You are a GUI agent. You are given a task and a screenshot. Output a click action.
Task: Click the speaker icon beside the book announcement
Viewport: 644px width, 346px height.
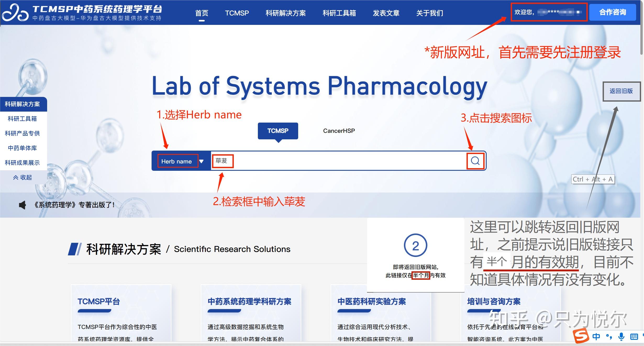[22, 205]
